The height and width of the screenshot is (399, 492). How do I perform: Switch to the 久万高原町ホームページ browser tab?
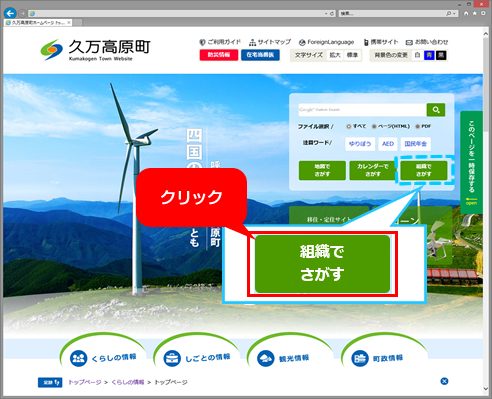pos(38,23)
